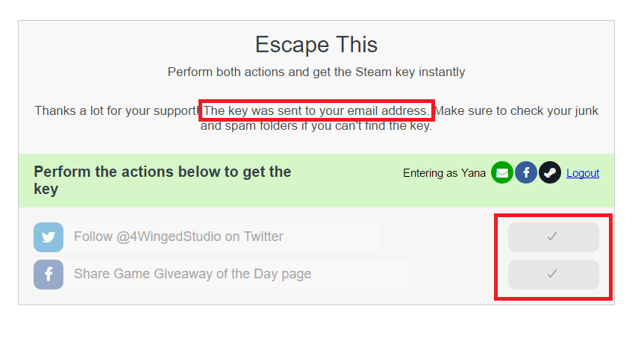Click the Logout link
Image resolution: width=644 pixels, height=338 pixels.
pos(583,173)
